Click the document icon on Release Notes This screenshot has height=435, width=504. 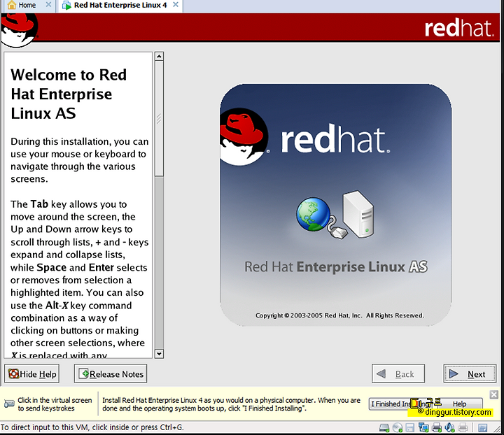[83, 373]
